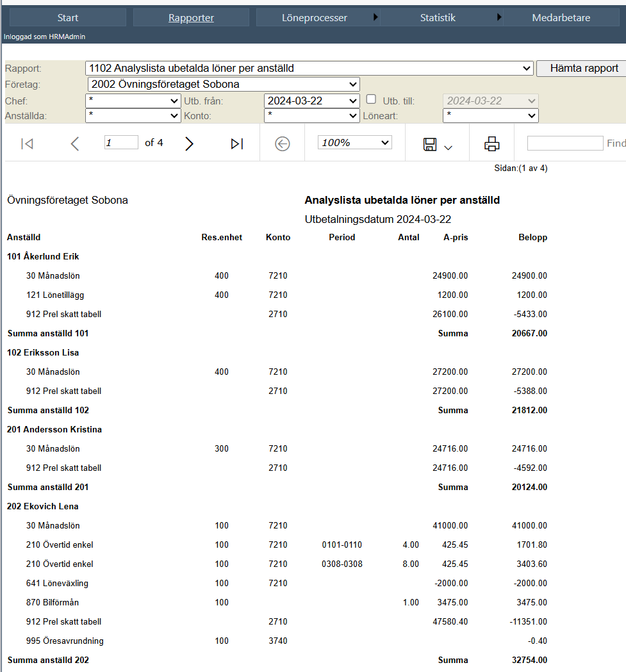The width and height of the screenshot is (626, 672).
Task: Go to next report page
Action: (189, 143)
